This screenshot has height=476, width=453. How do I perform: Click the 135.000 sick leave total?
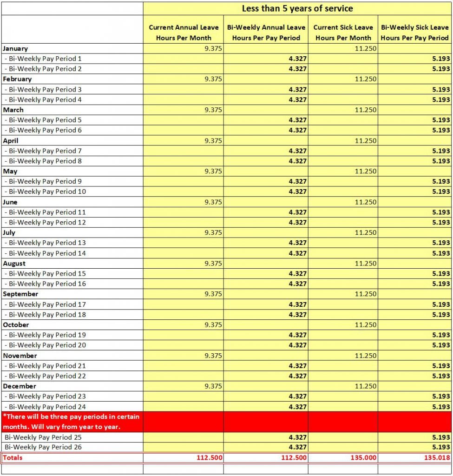(363, 458)
